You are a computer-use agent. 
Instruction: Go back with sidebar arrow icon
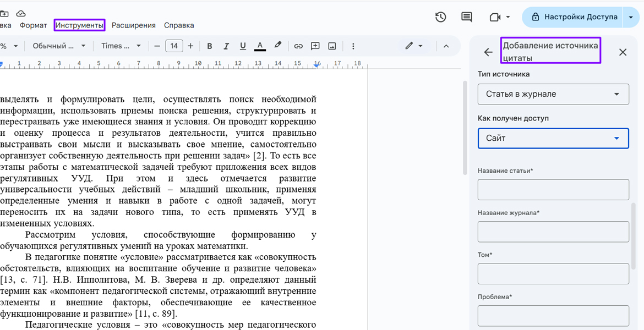coord(488,52)
